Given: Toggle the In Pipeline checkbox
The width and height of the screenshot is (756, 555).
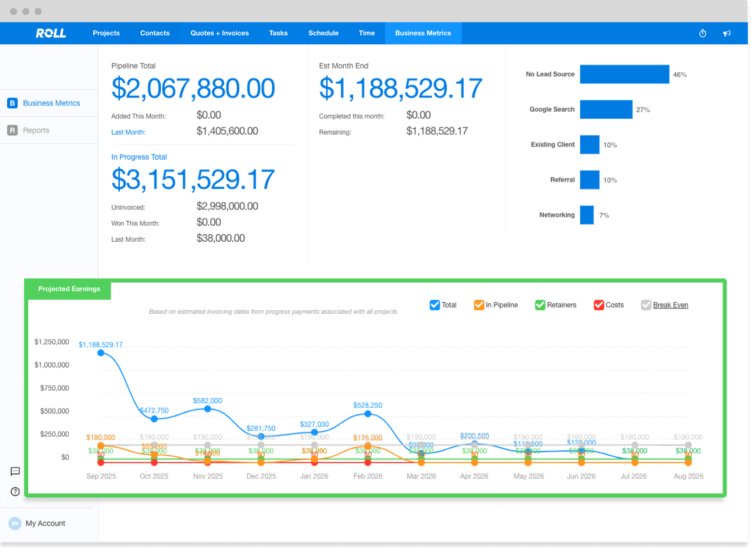Looking at the screenshot, I should click(479, 305).
